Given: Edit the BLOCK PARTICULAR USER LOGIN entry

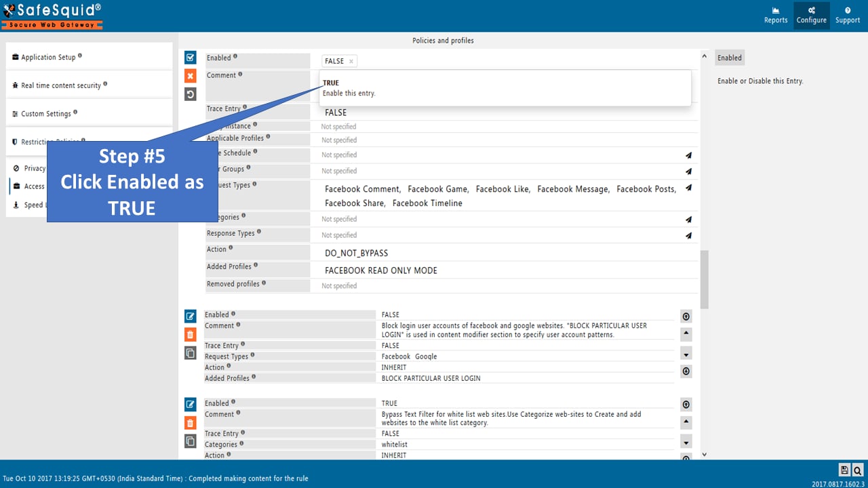Looking at the screenshot, I should (191, 316).
